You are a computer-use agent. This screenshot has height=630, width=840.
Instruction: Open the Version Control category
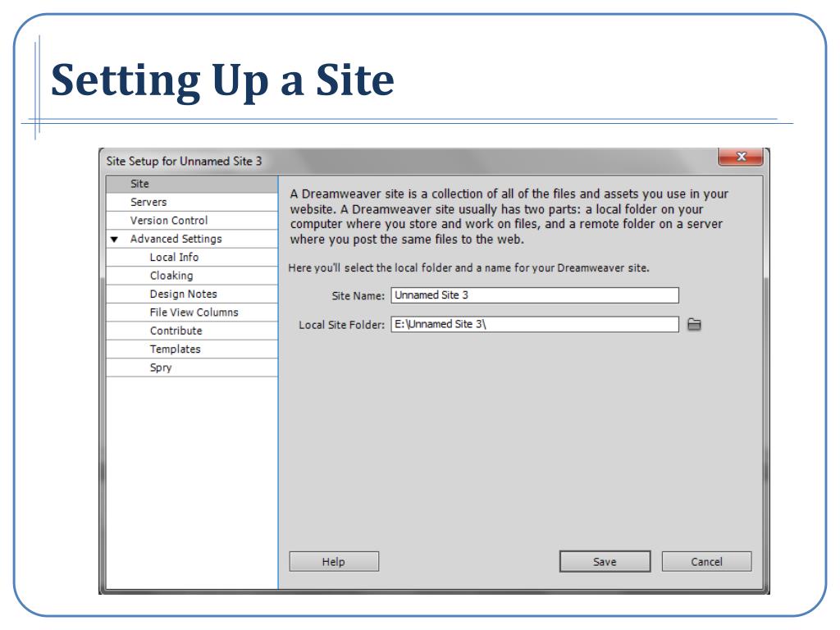(192, 221)
